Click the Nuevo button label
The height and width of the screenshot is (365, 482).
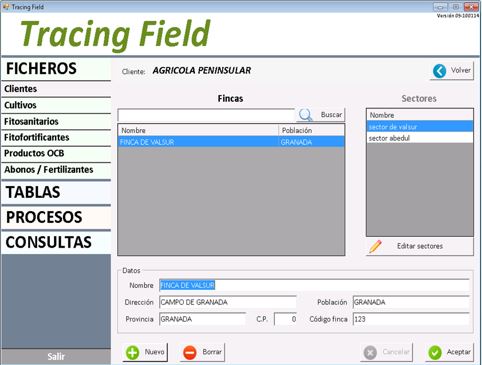click(x=154, y=352)
